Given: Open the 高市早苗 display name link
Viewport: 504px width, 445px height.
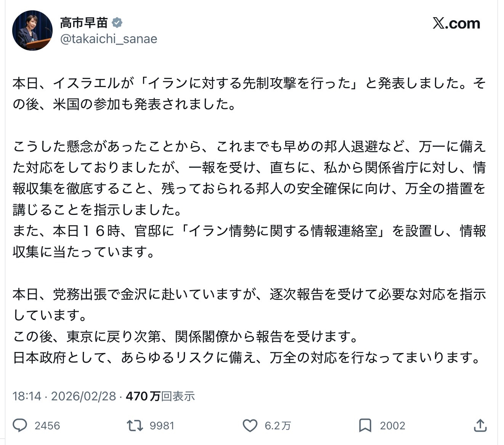Looking at the screenshot, I should pos(83,23).
